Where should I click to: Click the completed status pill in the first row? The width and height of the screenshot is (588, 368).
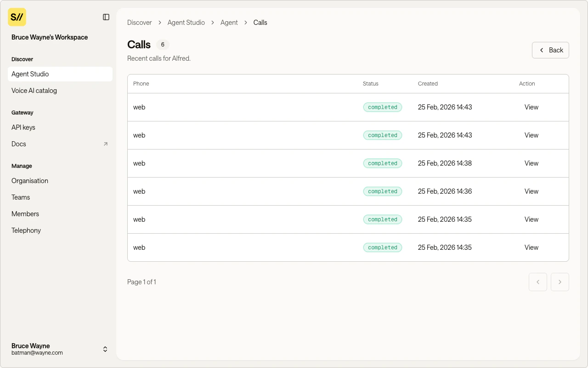(382, 107)
